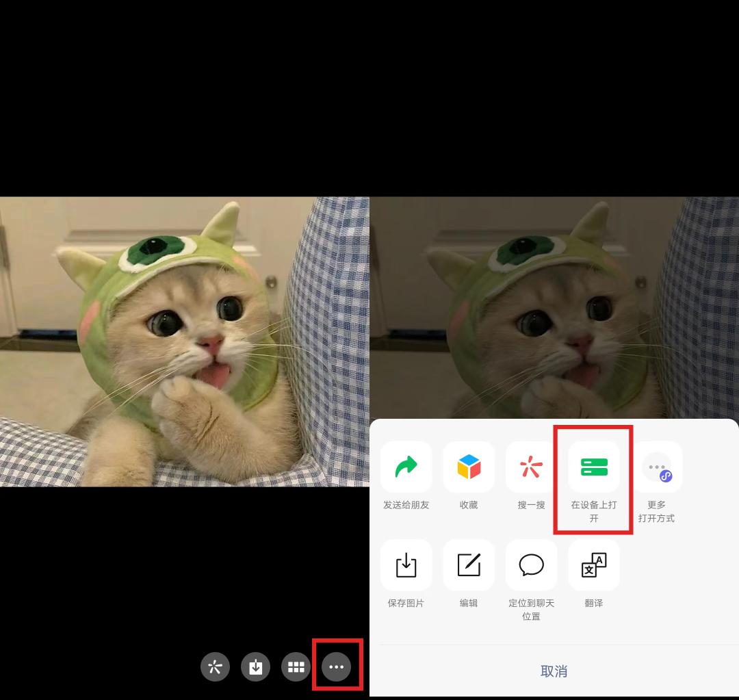Select the 编辑 edit icon
Viewport: 739px width, 700px height.
(x=469, y=565)
